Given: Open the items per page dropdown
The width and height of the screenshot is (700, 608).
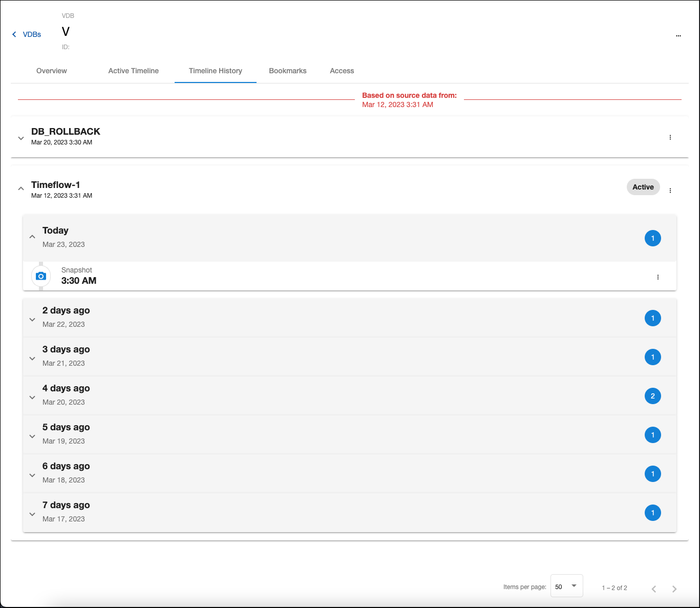Looking at the screenshot, I should 566,585.
